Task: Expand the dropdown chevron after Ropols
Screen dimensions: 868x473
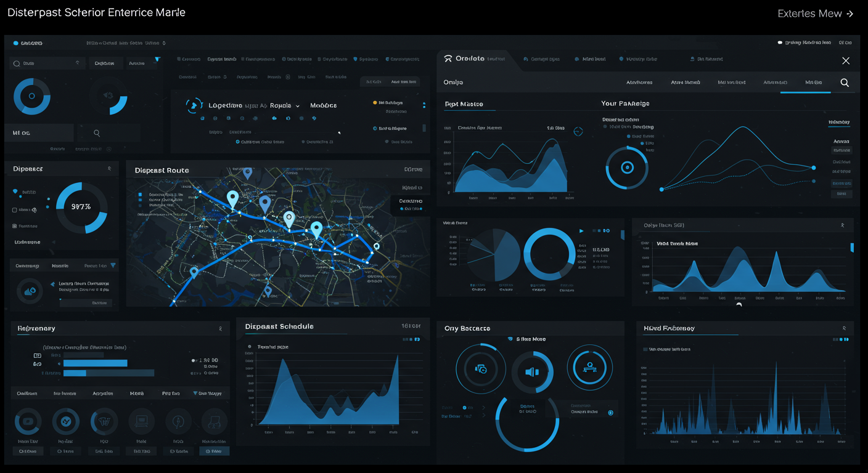Action: point(298,106)
